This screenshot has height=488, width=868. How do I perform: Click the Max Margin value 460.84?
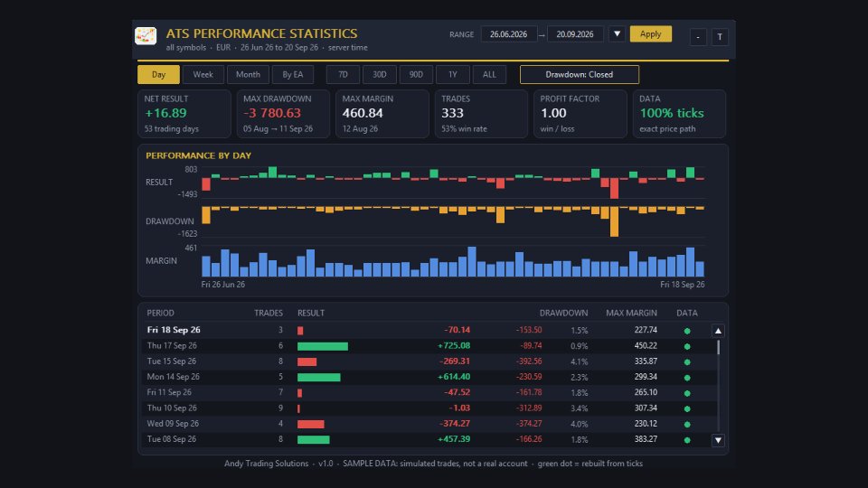pyautogui.click(x=363, y=114)
